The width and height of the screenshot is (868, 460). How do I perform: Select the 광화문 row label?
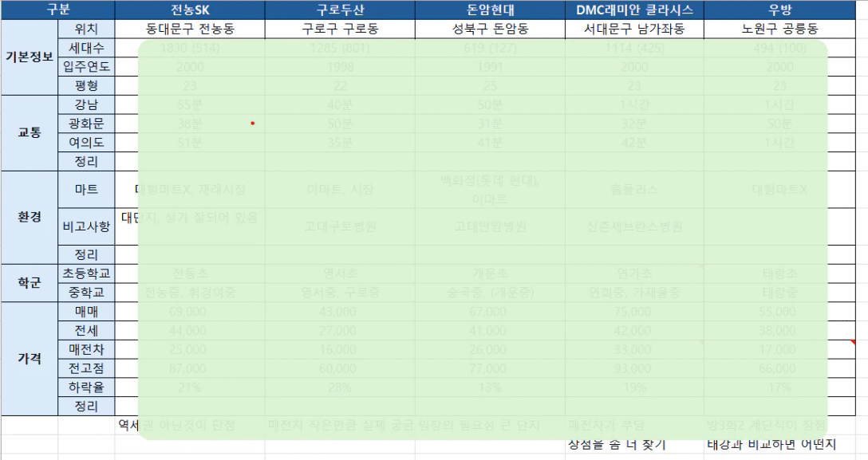(86, 124)
